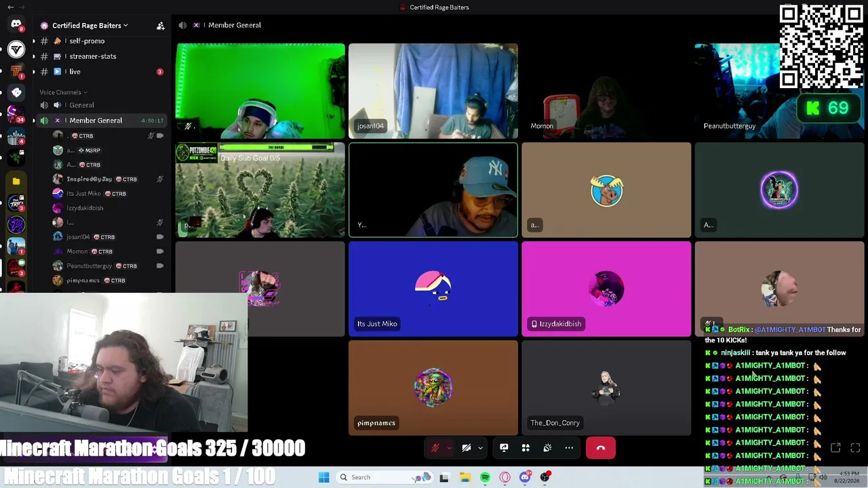868x488 pixels.
Task: Focus the pimpnames avatar tile
Action: (x=433, y=388)
